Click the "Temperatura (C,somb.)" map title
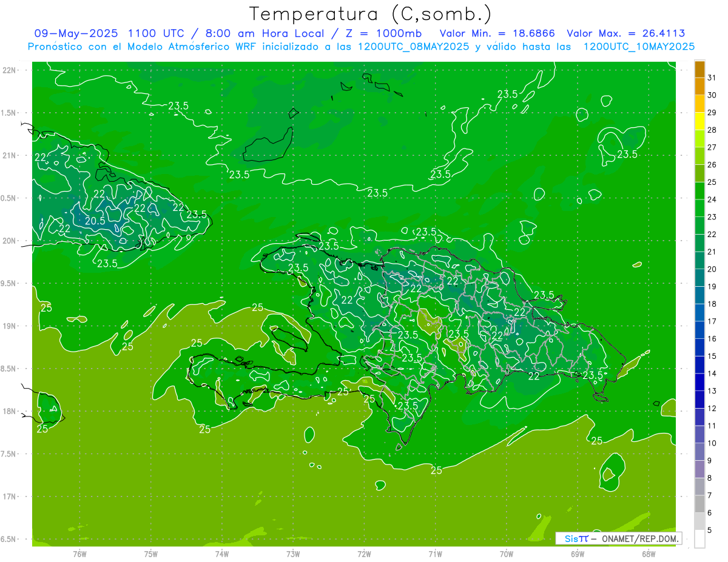 370,14
